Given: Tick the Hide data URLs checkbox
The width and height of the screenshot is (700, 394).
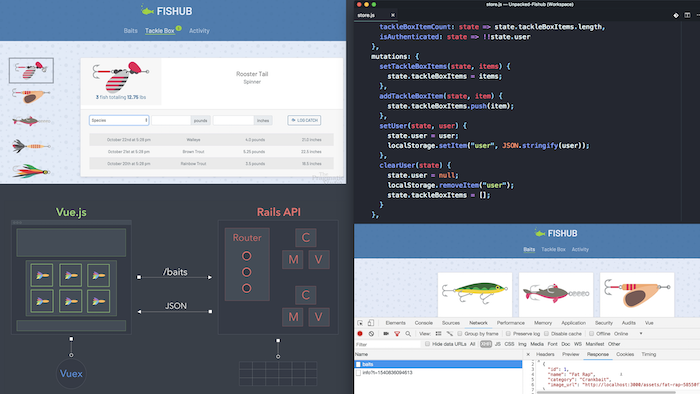Looking at the screenshot, I should pos(427,344).
